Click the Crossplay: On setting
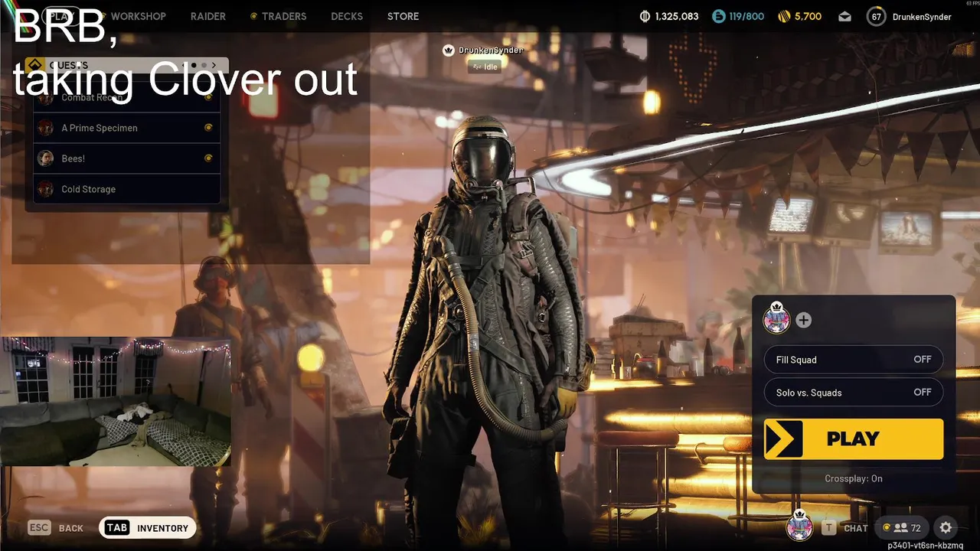 (854, 478)
